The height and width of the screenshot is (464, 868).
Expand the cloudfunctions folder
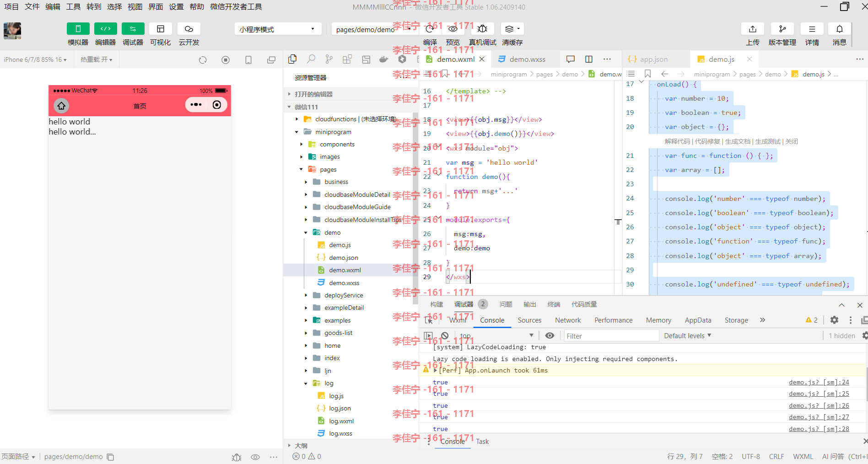[x=297, y=119]
